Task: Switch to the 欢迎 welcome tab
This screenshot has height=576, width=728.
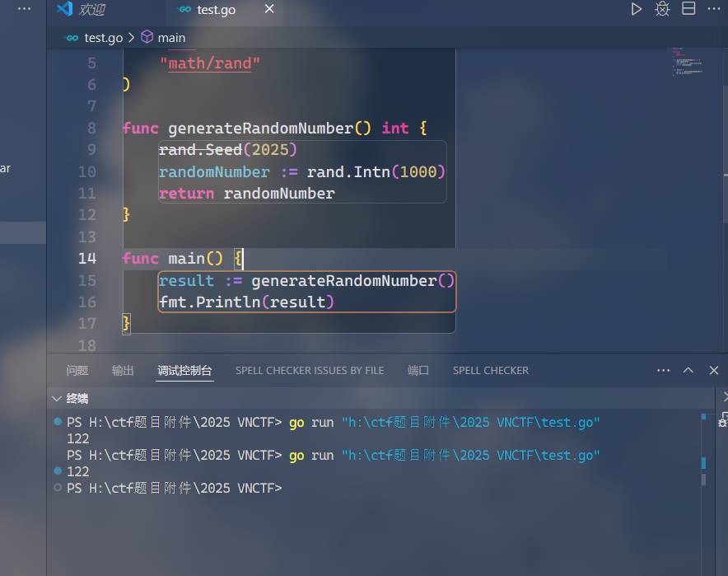Action: pos(92,10)
